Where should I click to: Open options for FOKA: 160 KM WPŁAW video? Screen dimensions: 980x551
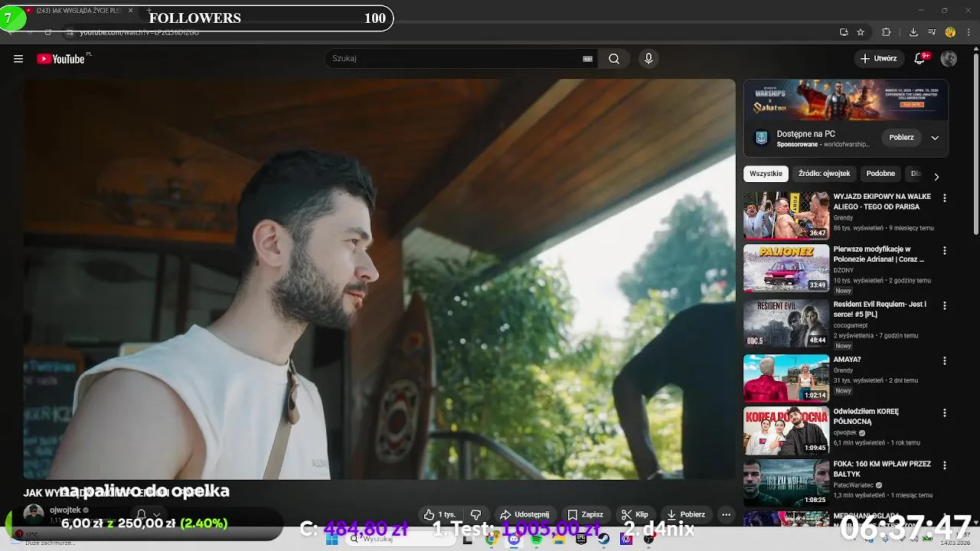pyautogui.click(x=944, y=465)
